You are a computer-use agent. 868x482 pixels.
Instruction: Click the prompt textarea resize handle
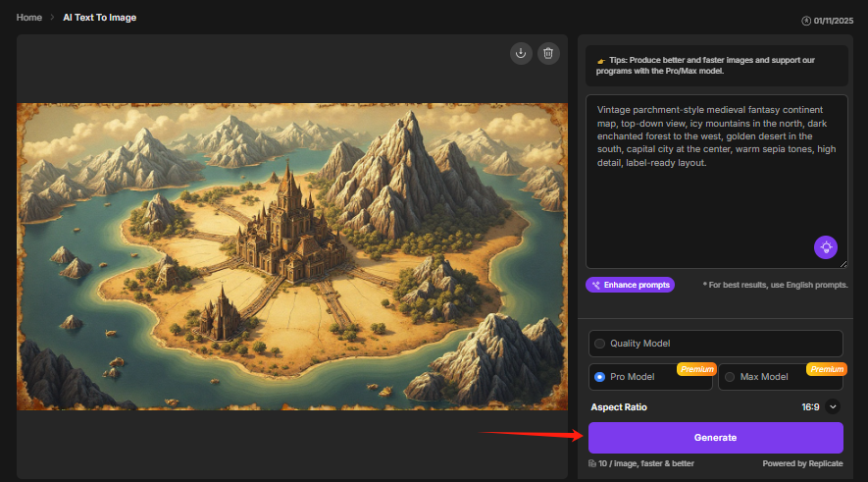(x=842, y=263)
